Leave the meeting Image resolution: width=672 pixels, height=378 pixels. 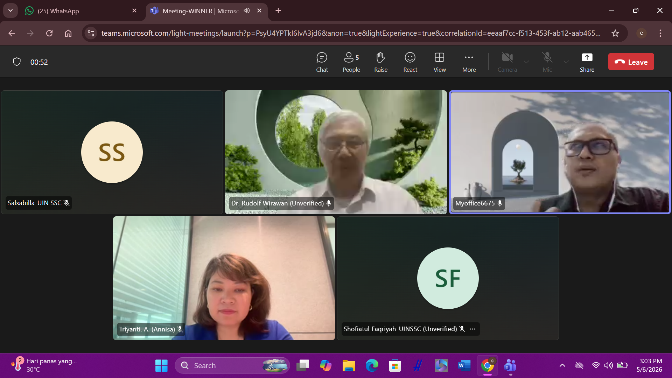[x=631, y=62]
